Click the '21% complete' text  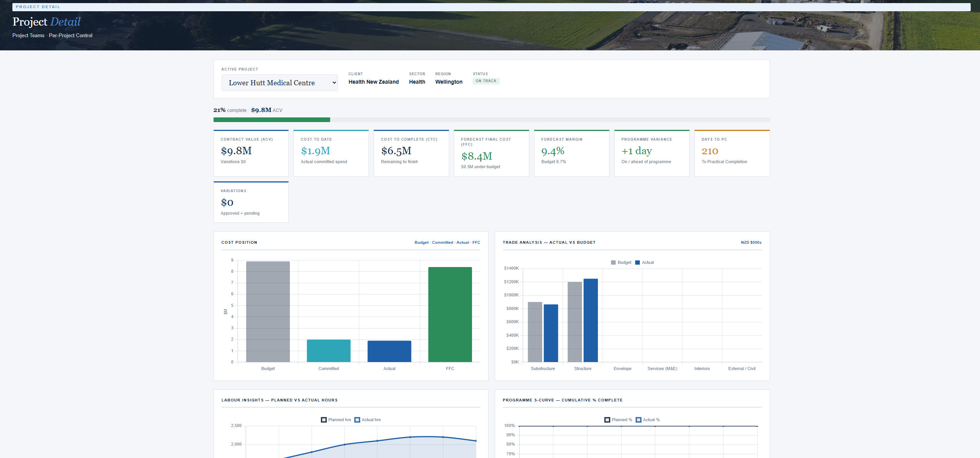click(230, 110)
